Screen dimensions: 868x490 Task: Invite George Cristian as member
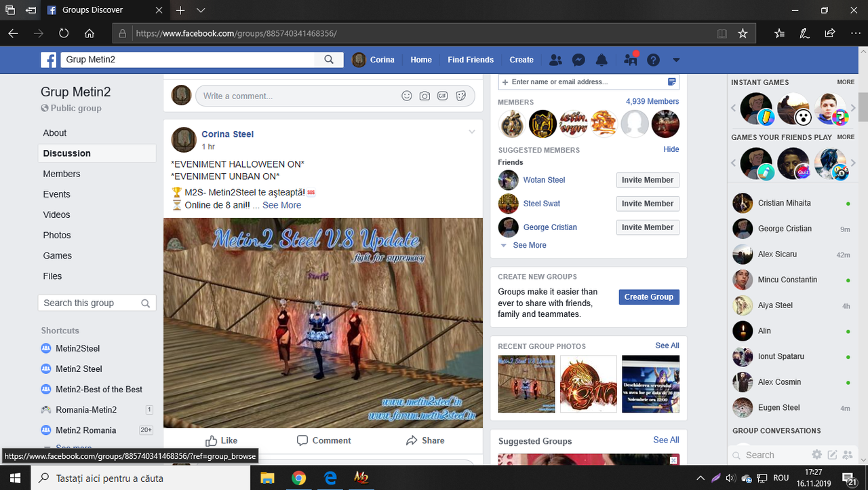(648, 227)
